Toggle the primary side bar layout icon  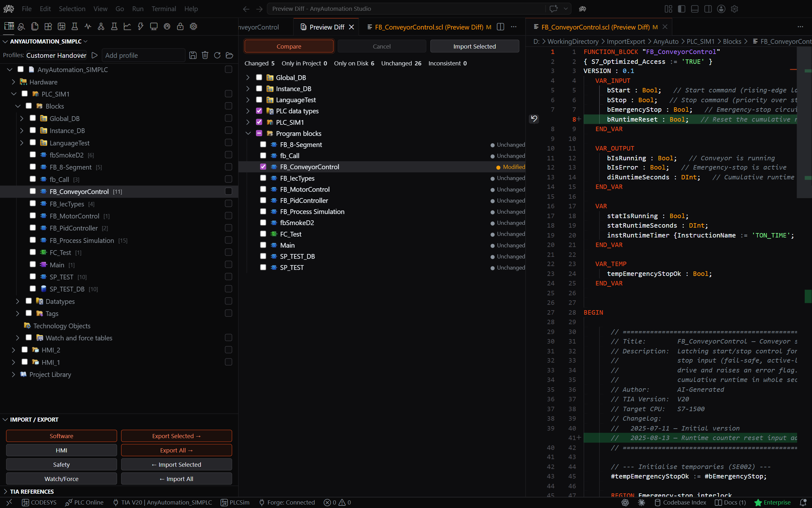pos(681,9)
